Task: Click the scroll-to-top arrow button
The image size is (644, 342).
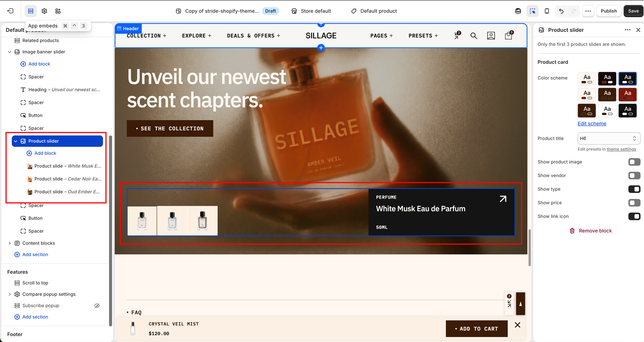Action: [521, 303]
